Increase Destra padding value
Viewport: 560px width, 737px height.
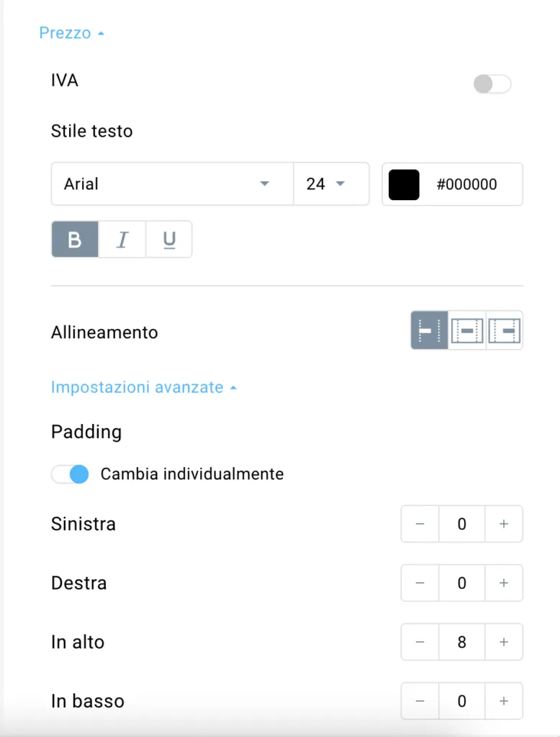point(504,583)
